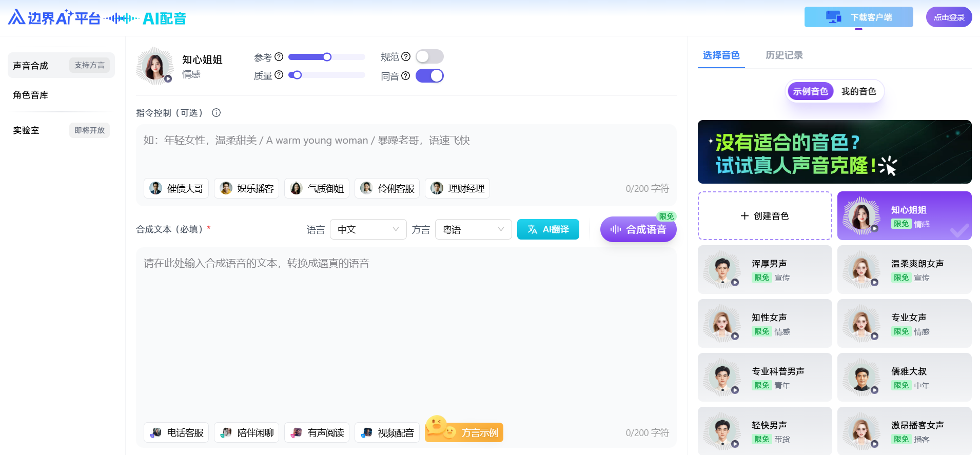Click the 合成语音 button
Screen dimensions: 980x455
coord(638,229)
